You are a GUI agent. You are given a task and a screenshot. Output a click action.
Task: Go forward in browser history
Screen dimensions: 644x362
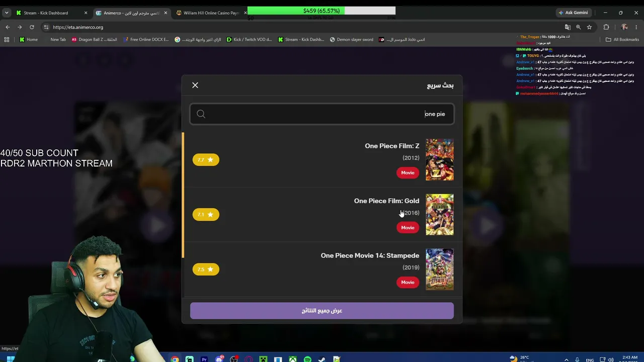click(x=20, y=27)
